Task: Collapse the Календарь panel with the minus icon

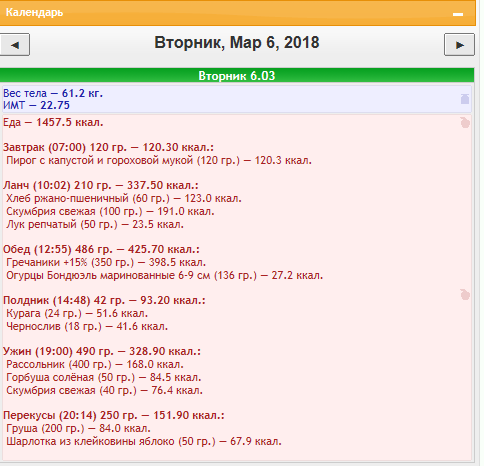Action: tap(458, 14)
